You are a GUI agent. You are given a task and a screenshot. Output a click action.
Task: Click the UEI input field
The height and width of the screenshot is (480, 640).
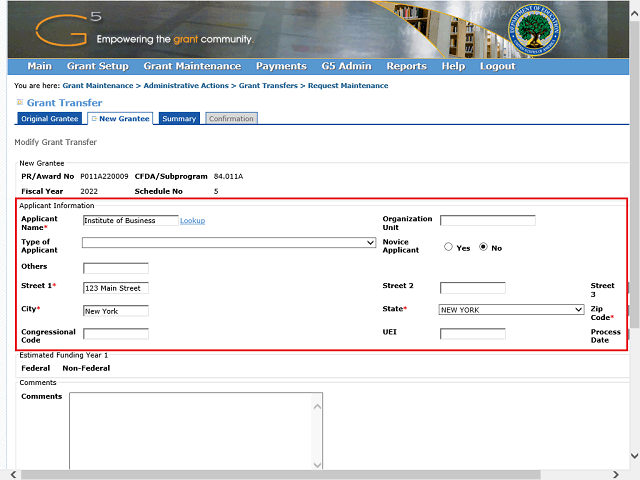[472, 334]
